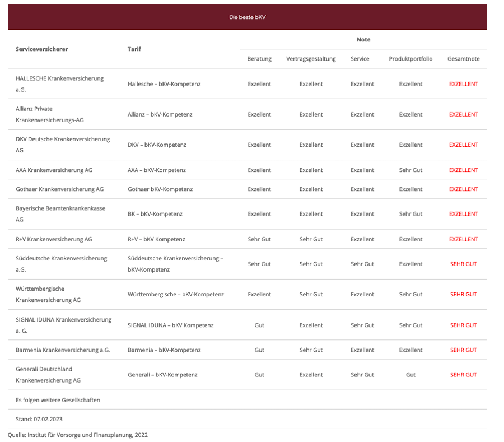Click EXZELLENT overall grade for AXA
The width and height of the screenshot is (504, 442).
click(463, 170)
